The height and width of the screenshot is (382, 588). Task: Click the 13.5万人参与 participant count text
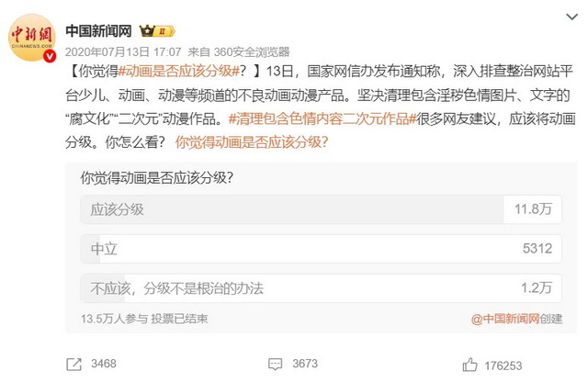tap(110, 319)
